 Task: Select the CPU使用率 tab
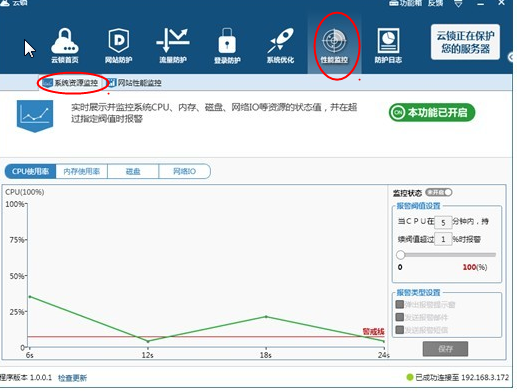tap(30, 171)
